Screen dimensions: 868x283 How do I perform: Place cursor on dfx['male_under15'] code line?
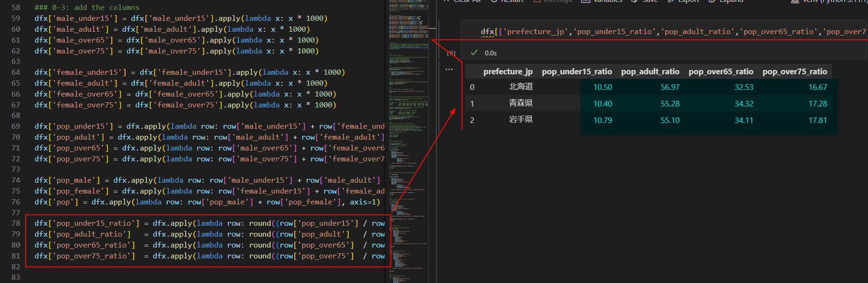[181, 18]
